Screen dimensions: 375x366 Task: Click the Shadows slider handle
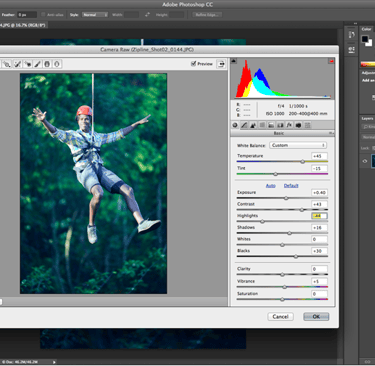pyautogui.click(x=289, y=233)
